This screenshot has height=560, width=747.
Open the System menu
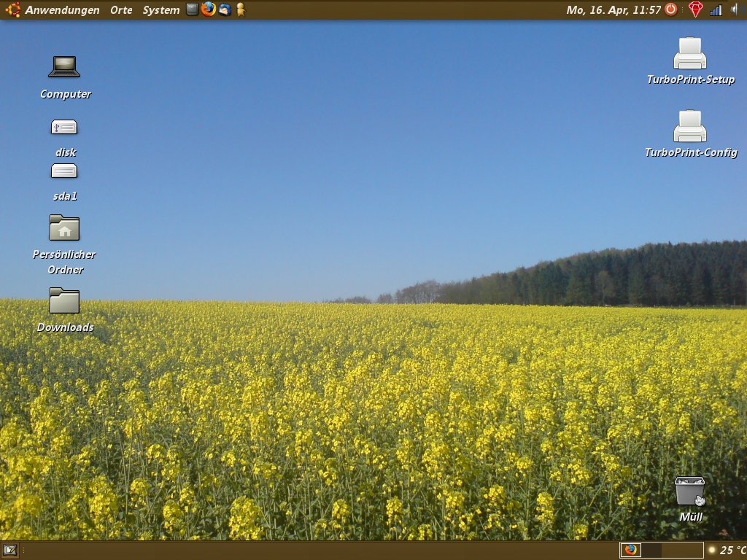click(161, 9)
